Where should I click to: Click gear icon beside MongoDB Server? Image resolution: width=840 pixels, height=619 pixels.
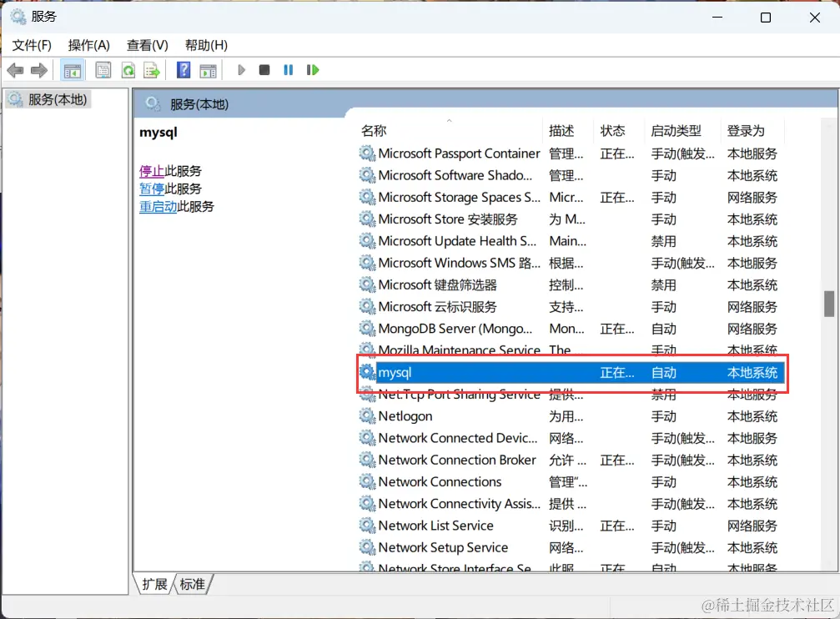click(367, 328)
